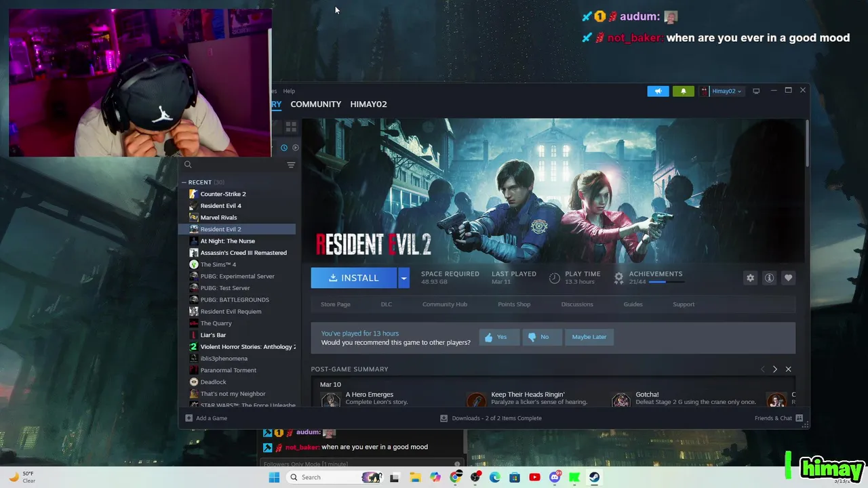The height and width of the screenshot is (488, 868).
Task: Open library advanced filter icon
Action: click(291, 165)
